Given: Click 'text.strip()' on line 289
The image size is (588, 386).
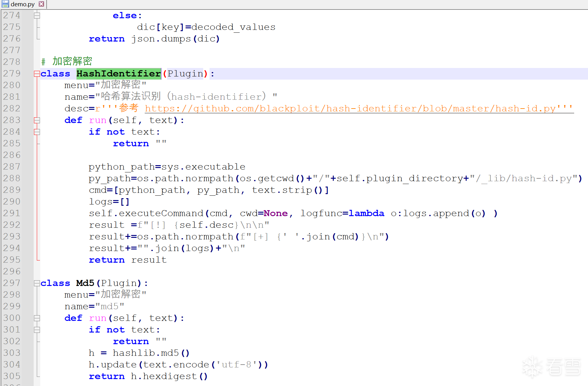Looking at the screenshot, I should 288,190.
